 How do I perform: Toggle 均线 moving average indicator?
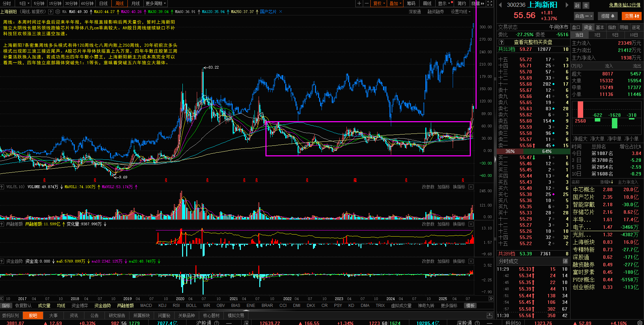61,306
